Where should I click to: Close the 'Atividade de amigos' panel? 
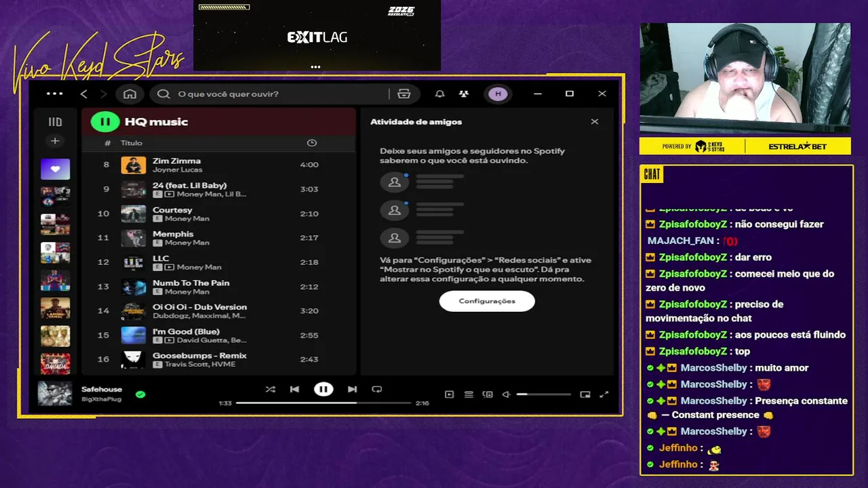(595, 122)
